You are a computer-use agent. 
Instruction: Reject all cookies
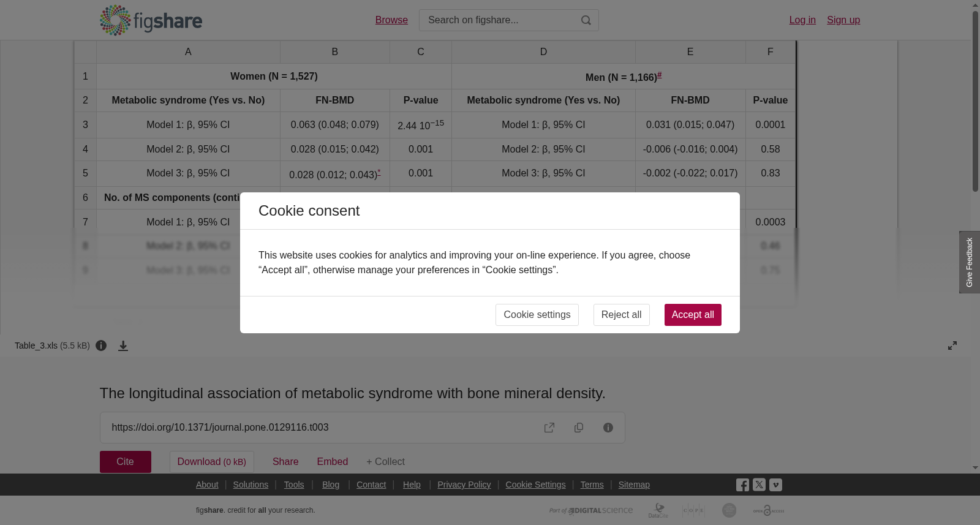pyautogui.click(x=621, y=315)
